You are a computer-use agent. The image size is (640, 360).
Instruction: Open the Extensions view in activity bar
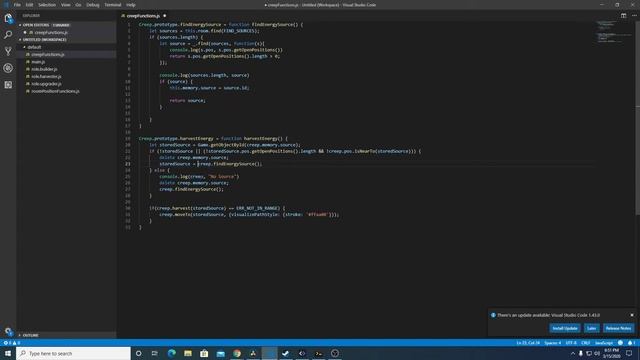tap(8, 85)
